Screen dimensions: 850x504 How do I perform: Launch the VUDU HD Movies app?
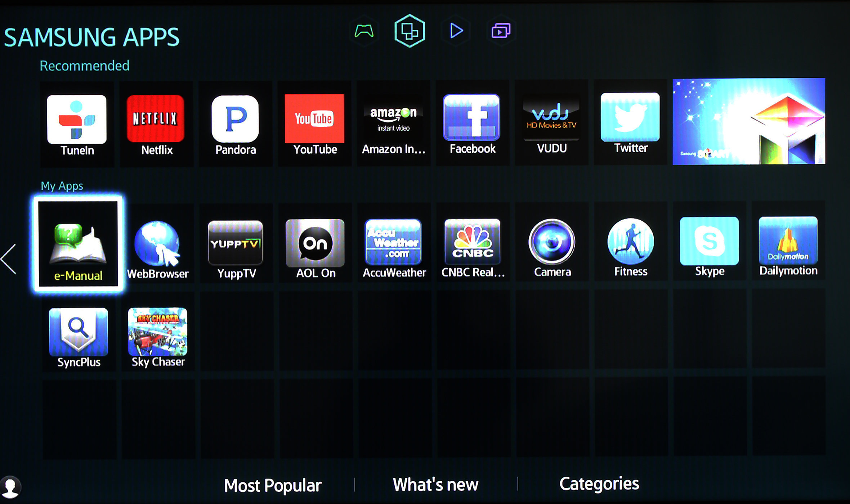[552, 122]
